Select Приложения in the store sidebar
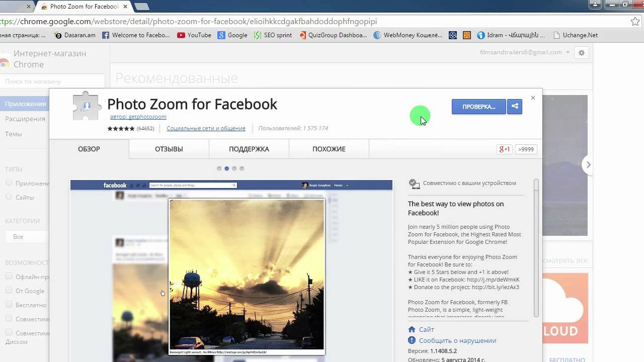This screenshot has width=644, height=362. (x=25, y=104)
